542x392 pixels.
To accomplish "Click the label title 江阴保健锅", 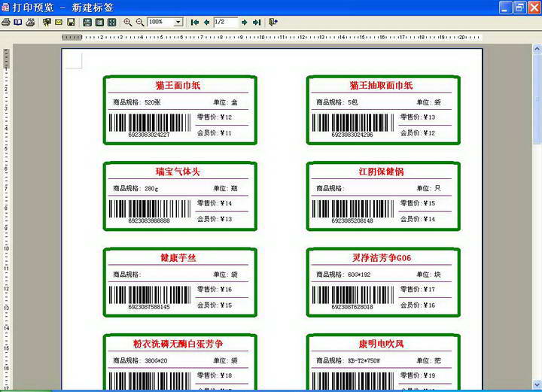I will (381, 172).
